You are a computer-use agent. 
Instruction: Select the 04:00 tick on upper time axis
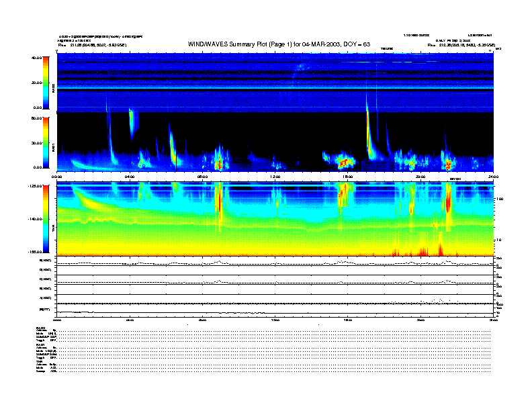coord(130,176)
